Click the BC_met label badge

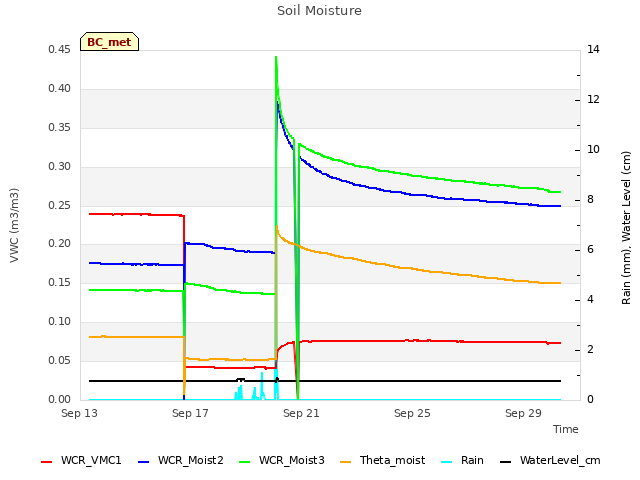pos(109,42)
